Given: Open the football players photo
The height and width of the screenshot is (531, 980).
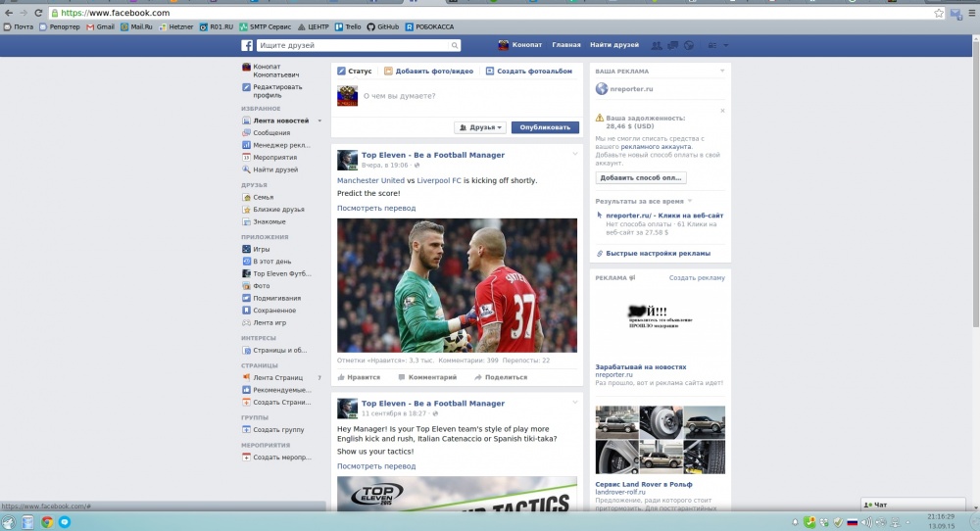Looking at the screenshot, I should [457, 285].
